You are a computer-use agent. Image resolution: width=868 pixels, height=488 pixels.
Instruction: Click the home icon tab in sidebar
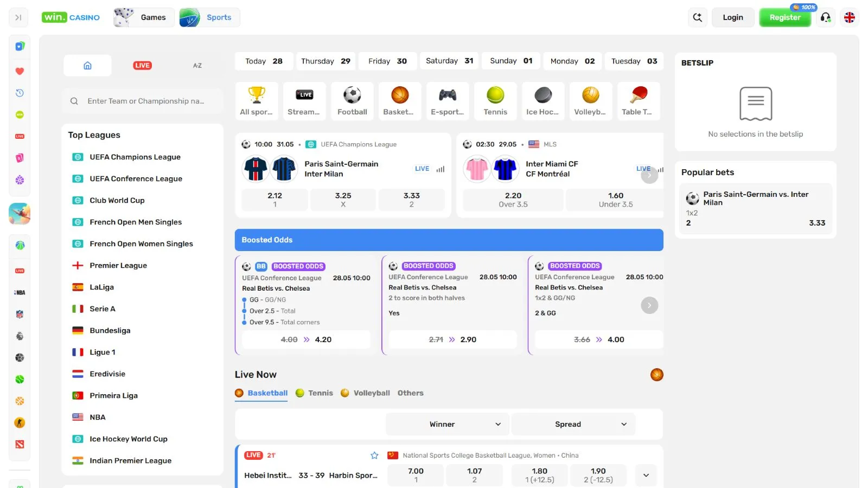pyautogui.click(x=87, y=66)
